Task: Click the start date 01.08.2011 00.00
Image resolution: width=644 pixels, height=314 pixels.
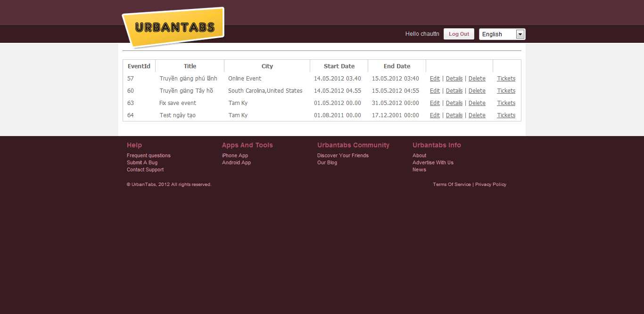Action: (338, 115)
